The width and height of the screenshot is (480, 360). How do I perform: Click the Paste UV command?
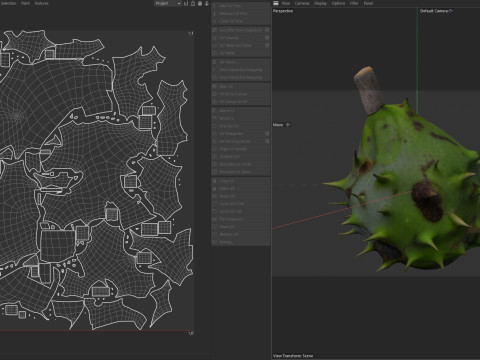(240, 189)
